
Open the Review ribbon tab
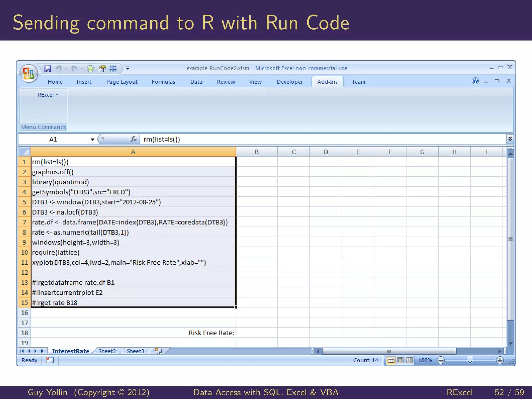(x=226, y=82)
